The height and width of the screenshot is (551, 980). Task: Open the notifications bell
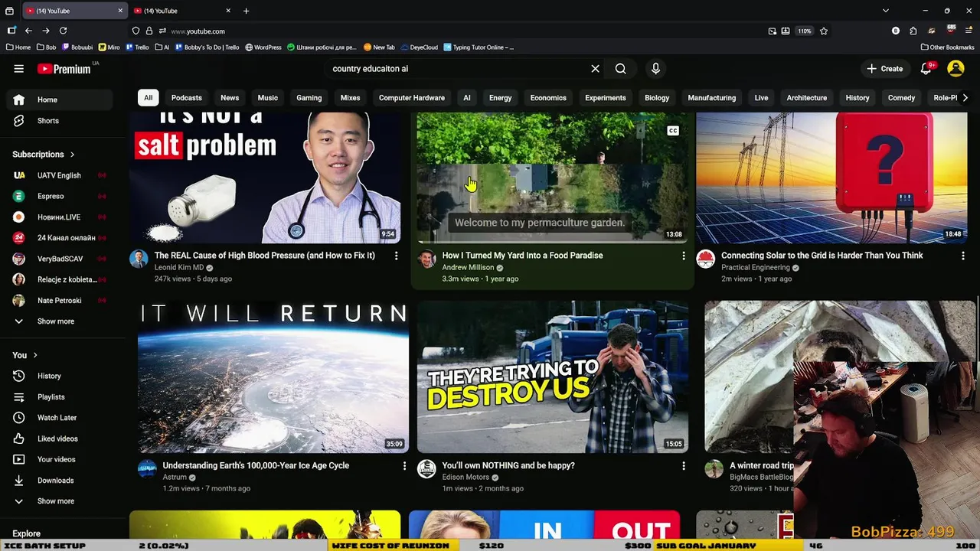coord(926,69)
